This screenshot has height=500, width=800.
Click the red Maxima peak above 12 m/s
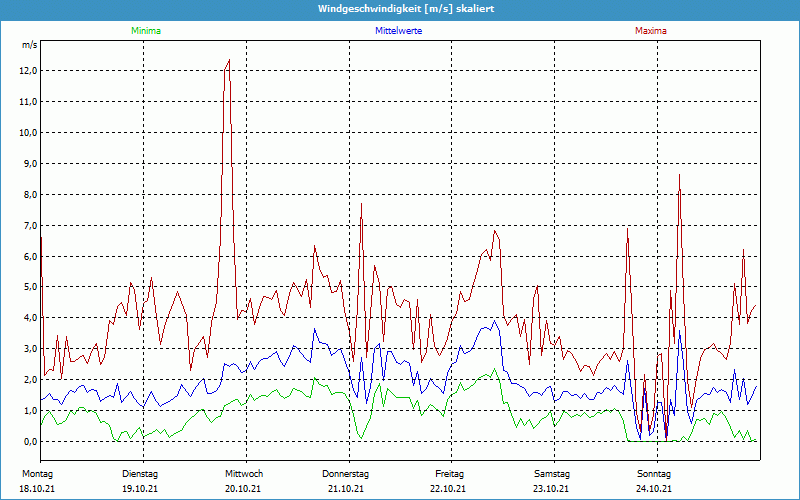[x=229, y=61]
